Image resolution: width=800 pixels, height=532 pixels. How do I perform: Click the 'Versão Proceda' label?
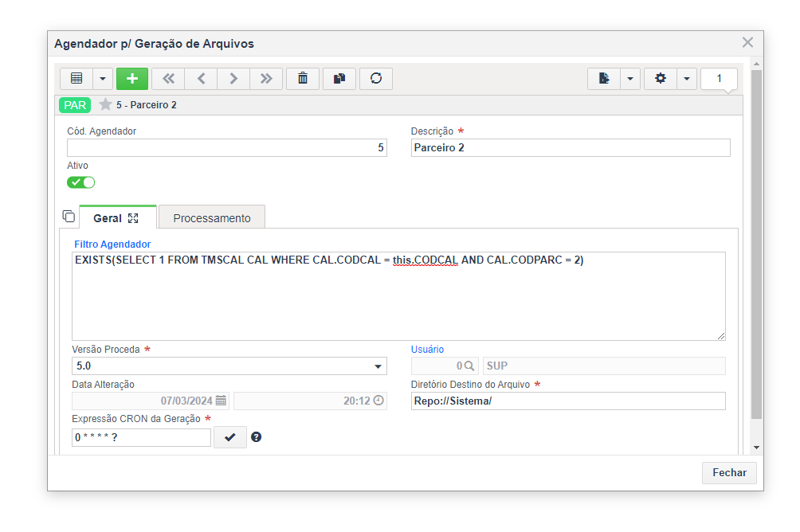(106, 350)
